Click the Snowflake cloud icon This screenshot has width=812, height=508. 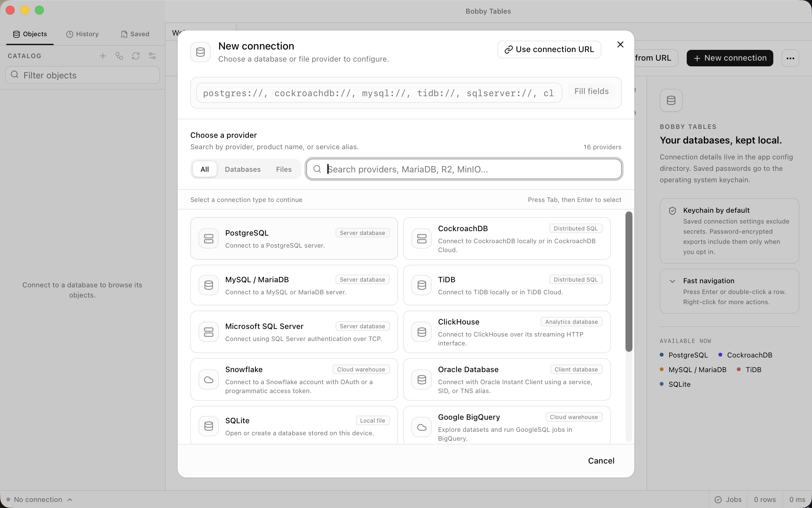208,380
